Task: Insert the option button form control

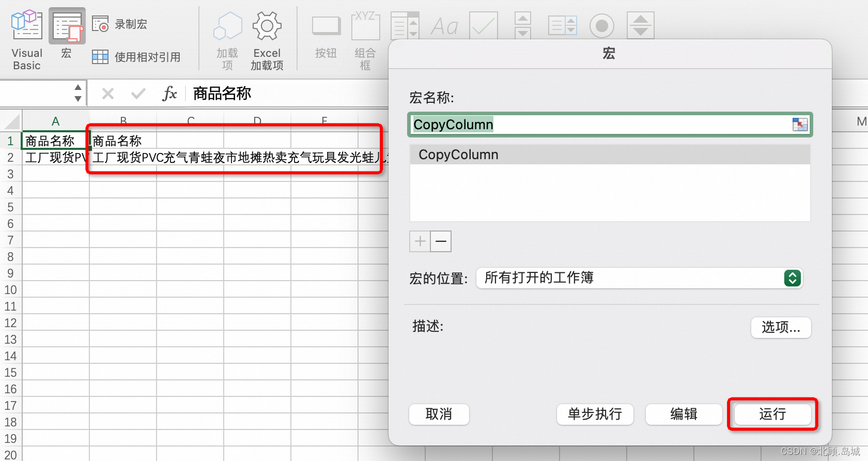Action: click(x=602, y=25)
